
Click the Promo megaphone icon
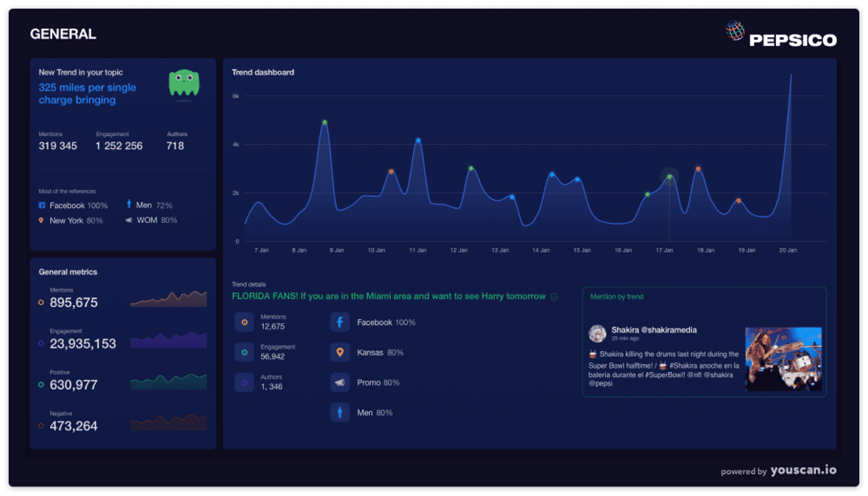click(340, 382)
